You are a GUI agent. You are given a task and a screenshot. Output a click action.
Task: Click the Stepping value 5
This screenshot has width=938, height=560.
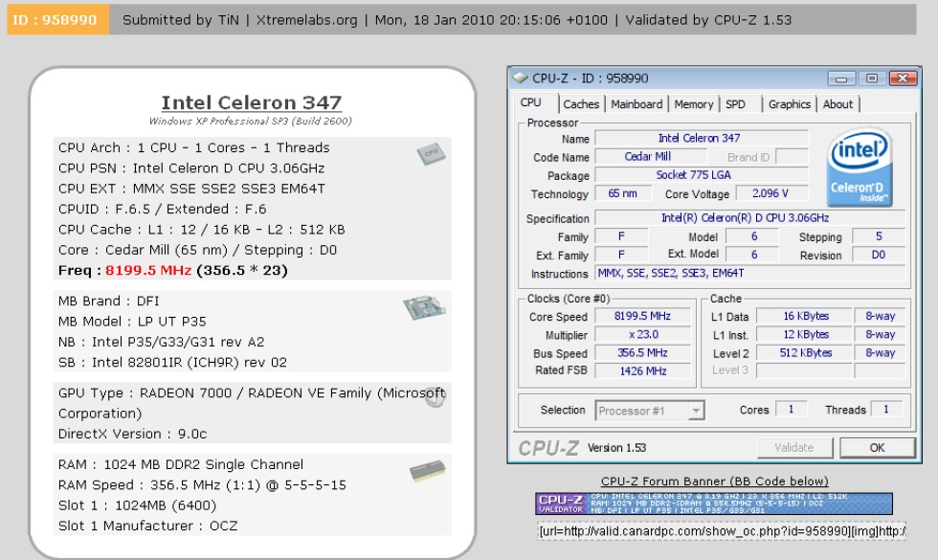879,236
